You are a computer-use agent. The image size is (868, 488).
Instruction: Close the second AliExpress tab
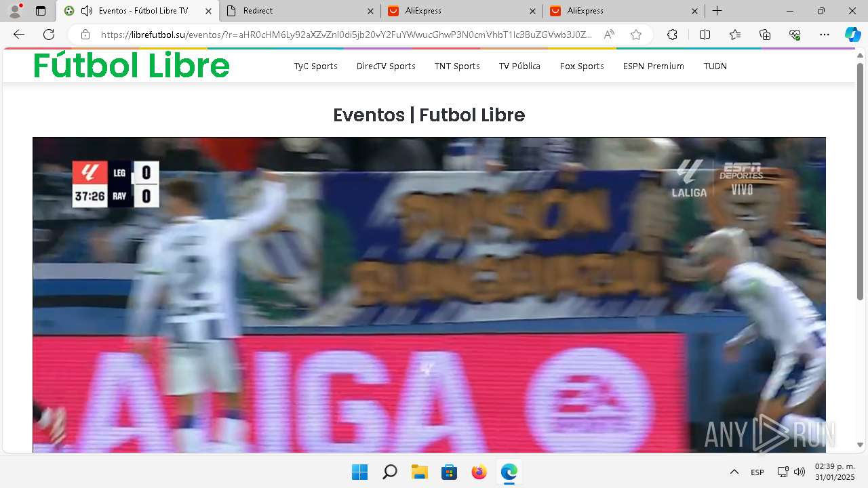(694, 11)
